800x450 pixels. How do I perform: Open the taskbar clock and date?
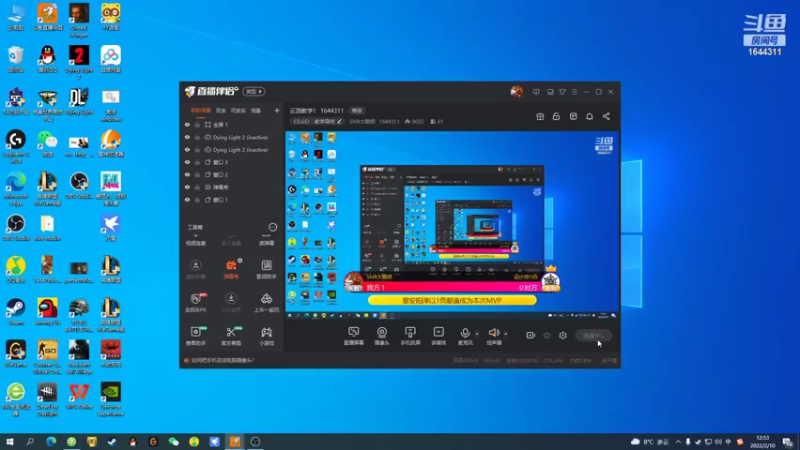click(x=763, y=442)
